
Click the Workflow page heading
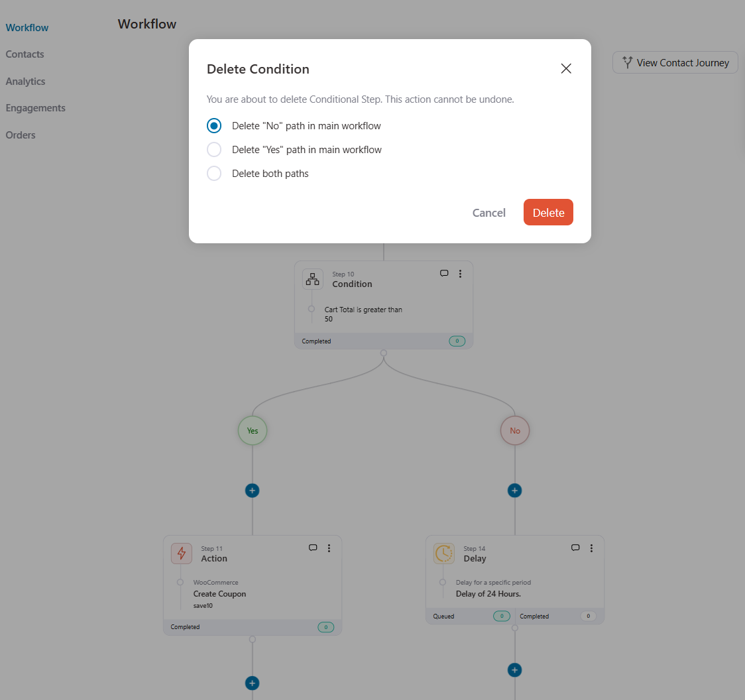pos(147,24)
